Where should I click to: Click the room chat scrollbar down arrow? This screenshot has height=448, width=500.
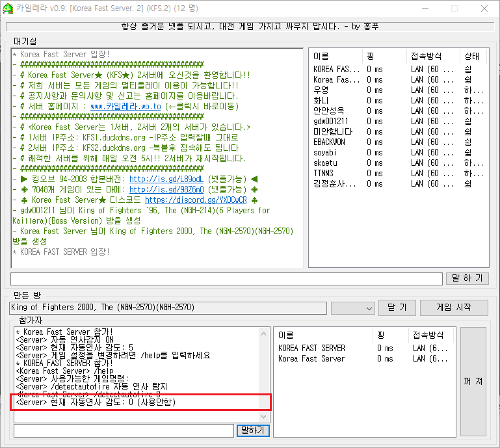pos(264,416)
